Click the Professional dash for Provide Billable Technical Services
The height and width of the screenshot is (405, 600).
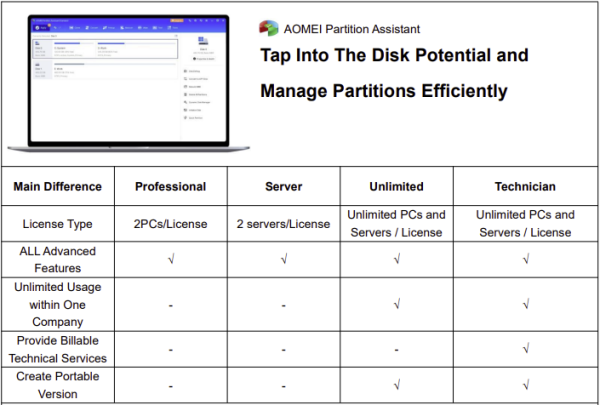[x=171, y=350]
